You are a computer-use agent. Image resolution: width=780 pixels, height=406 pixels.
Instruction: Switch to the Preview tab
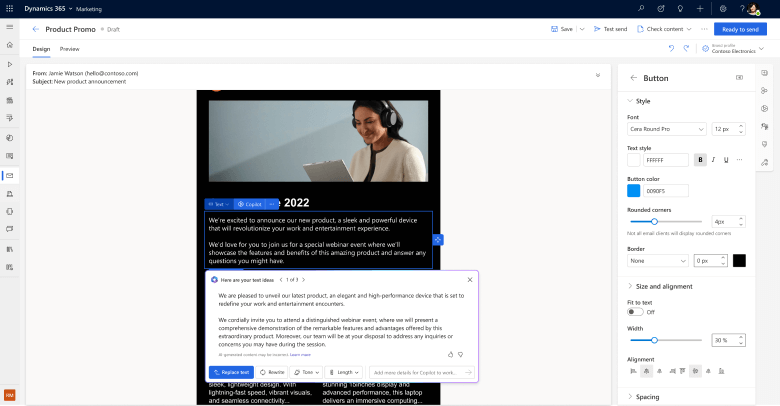coord(70,48)
